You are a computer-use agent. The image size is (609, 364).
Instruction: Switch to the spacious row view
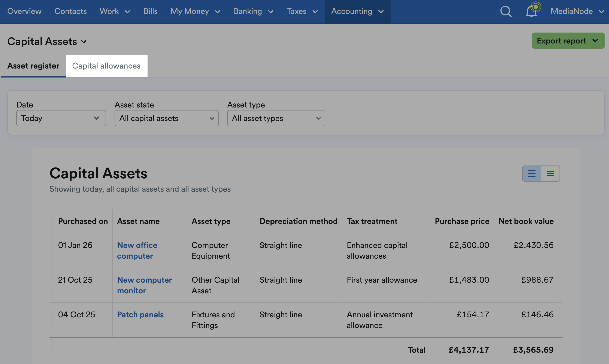click(532, 173)
